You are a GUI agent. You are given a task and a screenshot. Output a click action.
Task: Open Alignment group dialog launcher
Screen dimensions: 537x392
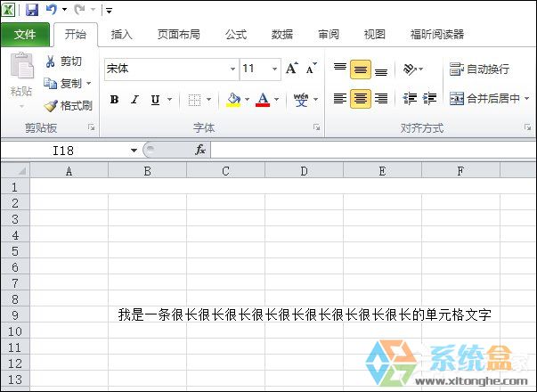tap(527, 127)
